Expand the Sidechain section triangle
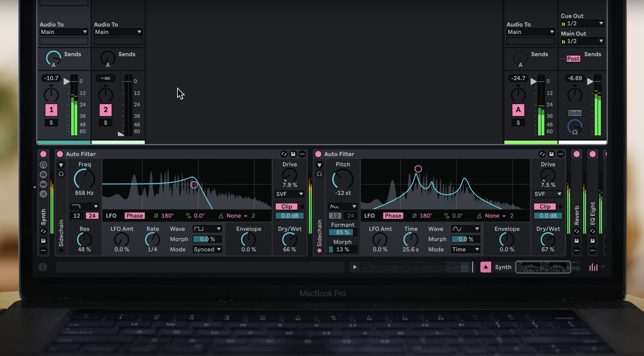The image size is (644, 356). coord(61,165)
